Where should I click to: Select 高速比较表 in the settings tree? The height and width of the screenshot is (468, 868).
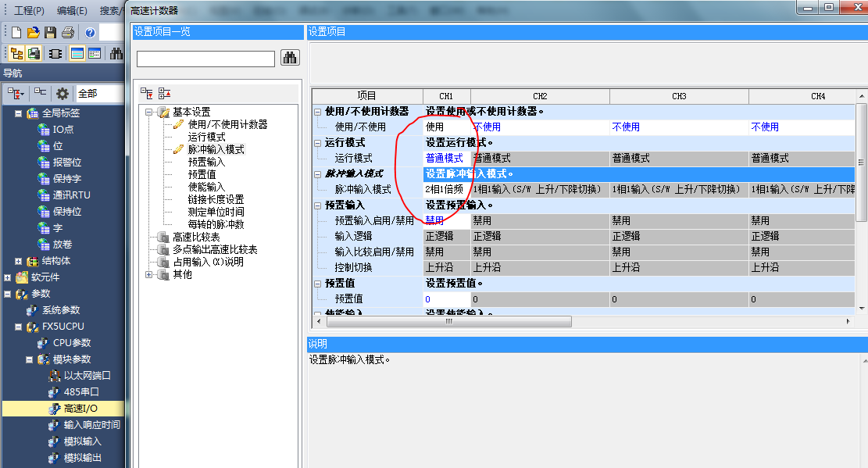tap(196, 237)
